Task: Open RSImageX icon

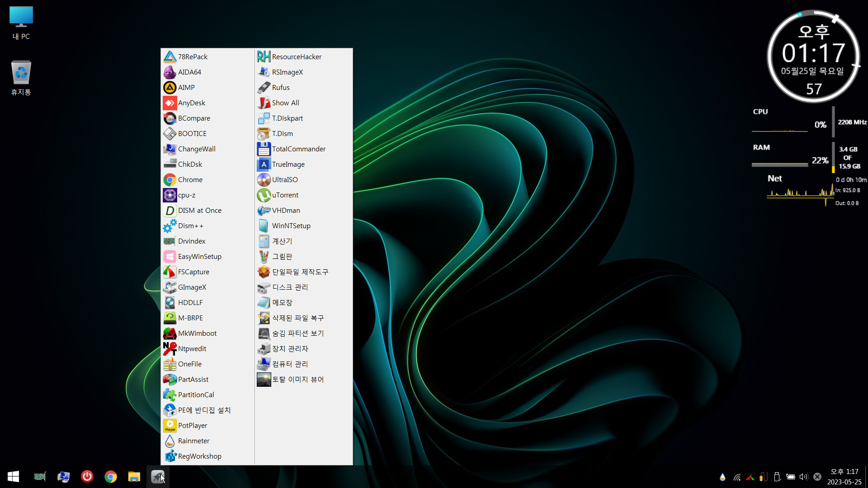Action: (x=264, y=72)
